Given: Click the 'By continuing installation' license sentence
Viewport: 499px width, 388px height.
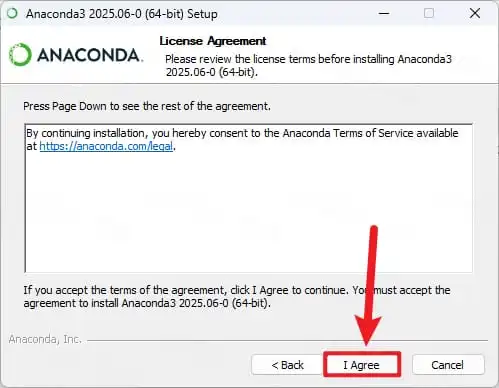Looking at the screenshot, I should click(x=242, y=140).
